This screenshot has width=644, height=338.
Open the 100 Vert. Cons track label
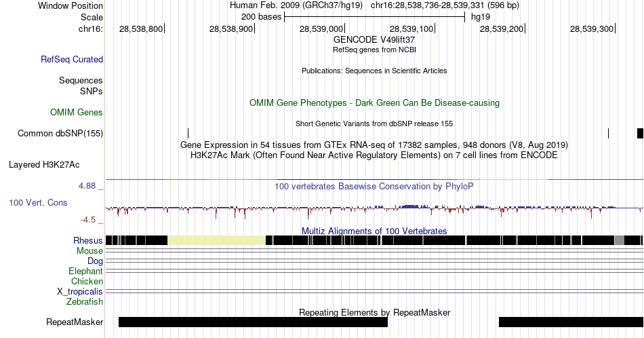(38, 202)
